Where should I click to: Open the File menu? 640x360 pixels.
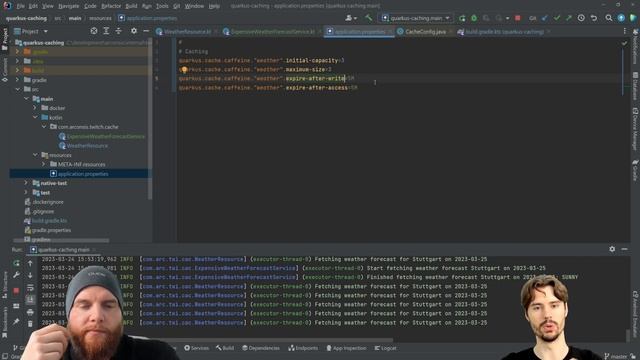pyautogui.click(x=20, y=6)
